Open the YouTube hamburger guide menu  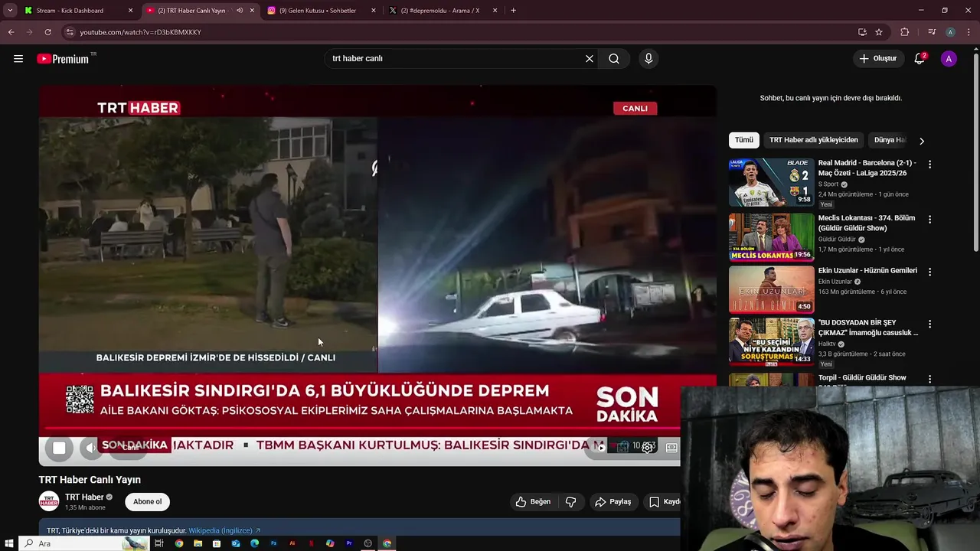coord(18,59)
